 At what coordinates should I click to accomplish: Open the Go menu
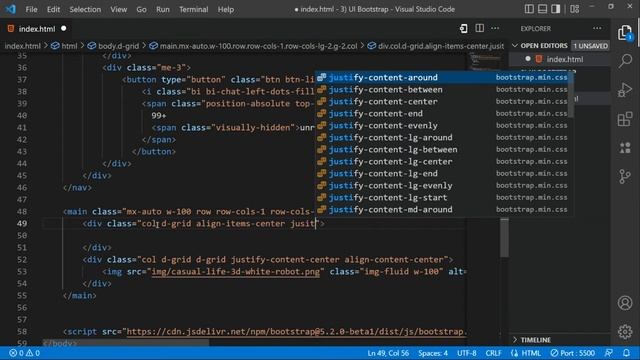(141, 9)
